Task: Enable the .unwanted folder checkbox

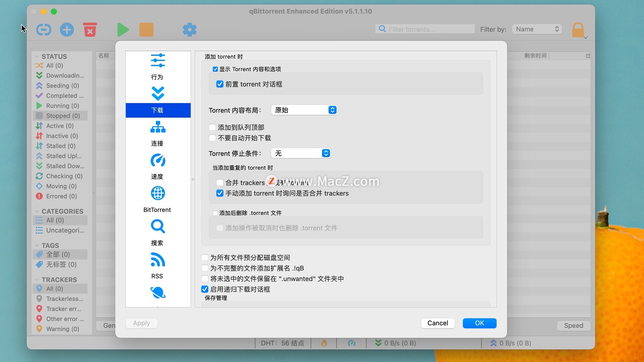Action: (x=205, y=279)
